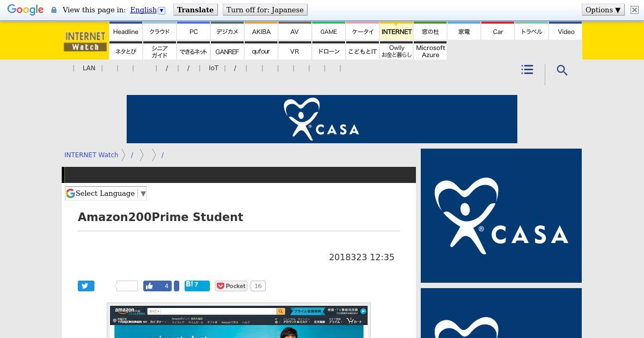
Task: Open the Owlly お金と暮らし tab
Action: pyautogui.click(x=396, y=51)
